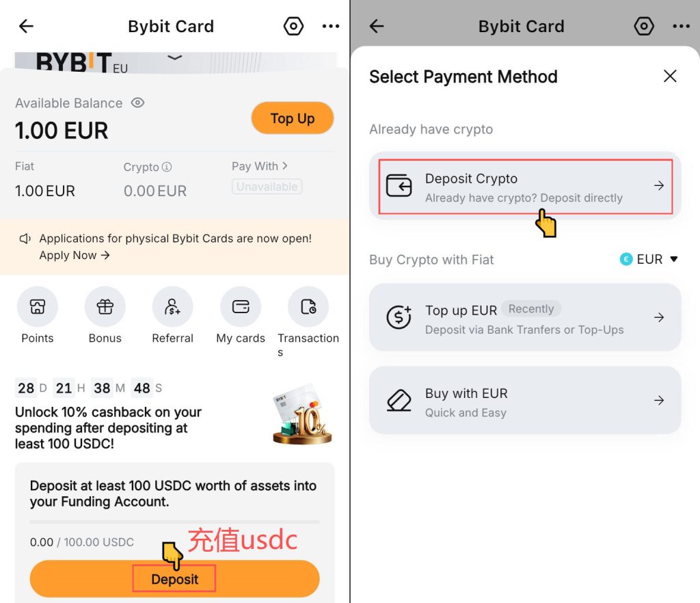700x603 pixels.
Task: Open the Apply Now link
Action: (x=74, y=255)
